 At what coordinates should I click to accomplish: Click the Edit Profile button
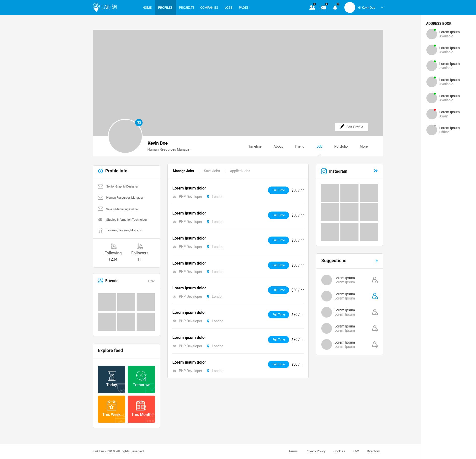point(351,127)
